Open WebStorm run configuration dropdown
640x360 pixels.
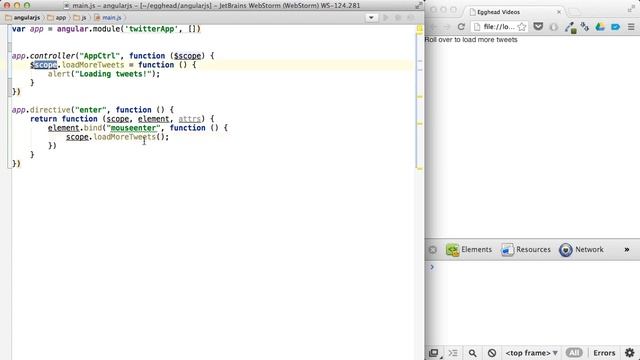371,18
